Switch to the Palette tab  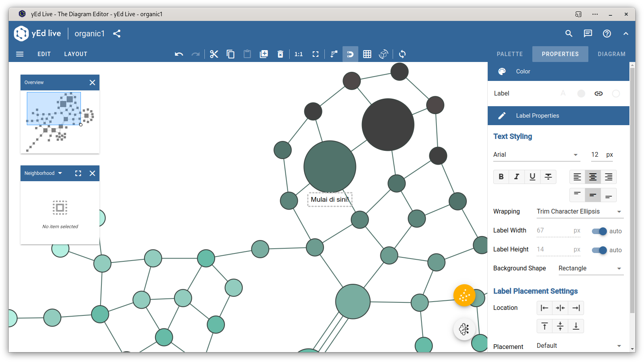509,54
